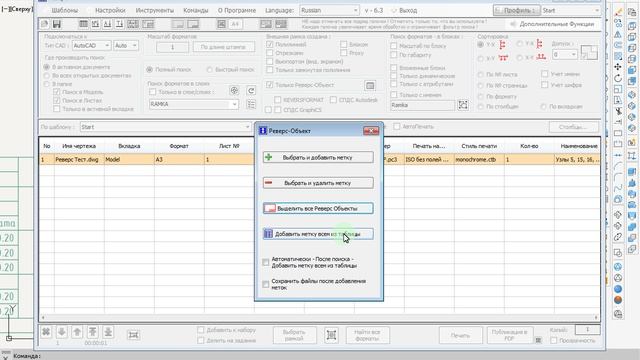Click 'Дополнительные Функции' speaker button

coord(552,24)
